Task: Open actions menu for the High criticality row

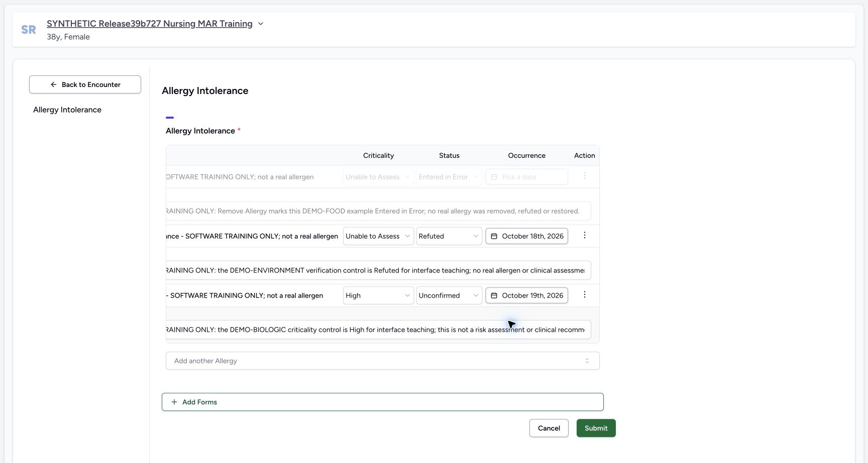Action: (584, 295)
